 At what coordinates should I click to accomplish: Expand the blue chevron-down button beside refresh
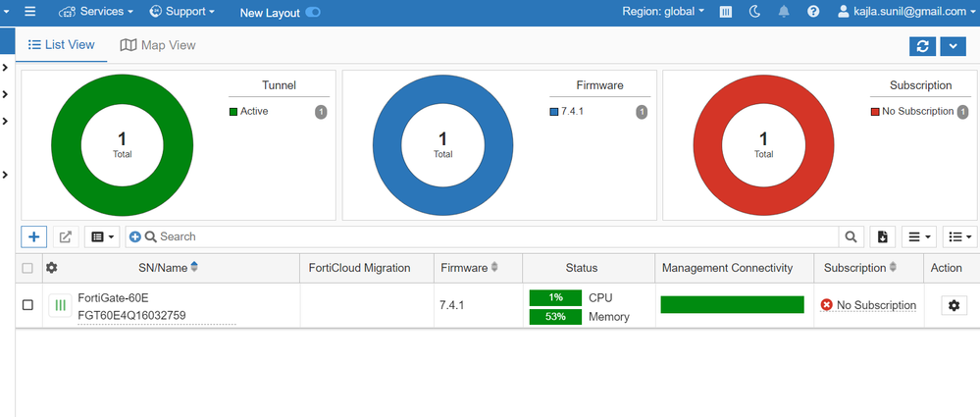[x=954, y=46]
